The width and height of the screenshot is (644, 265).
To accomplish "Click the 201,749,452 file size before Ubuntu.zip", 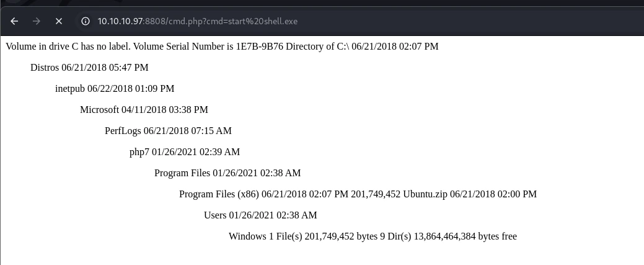I will tap(376, 194).
